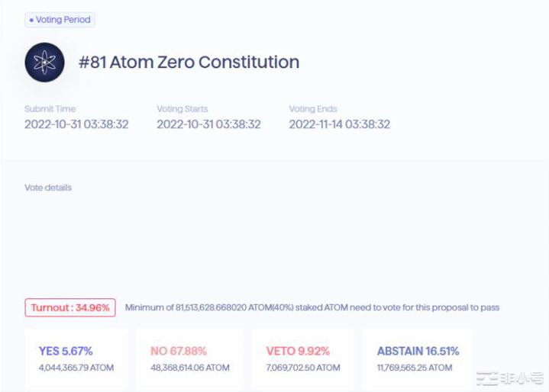The width and height of the screenshot is (549, 392).
Task: Select the NO 67.88% vote card
Action: point(189,358)
